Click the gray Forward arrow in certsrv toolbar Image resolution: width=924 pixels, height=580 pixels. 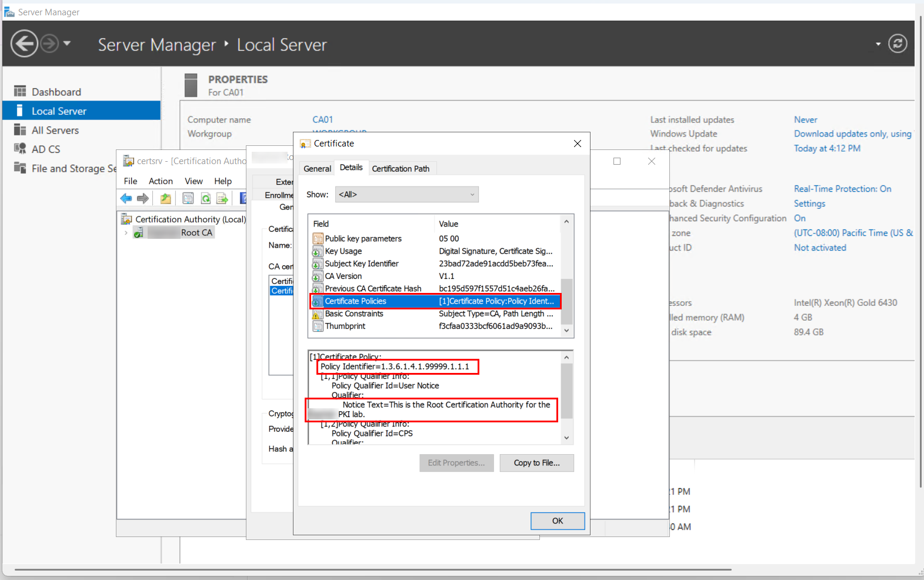pyautogui.click(x=142, y=199)
